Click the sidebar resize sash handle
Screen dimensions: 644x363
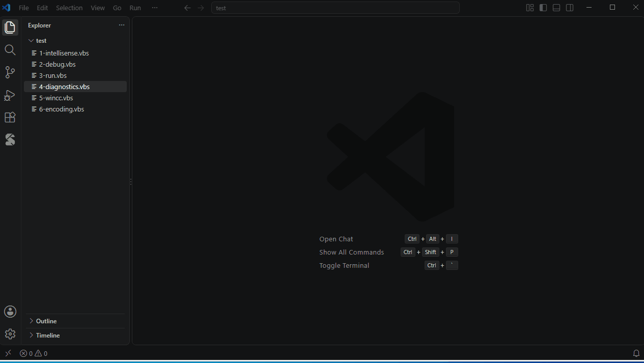[131, 182]
